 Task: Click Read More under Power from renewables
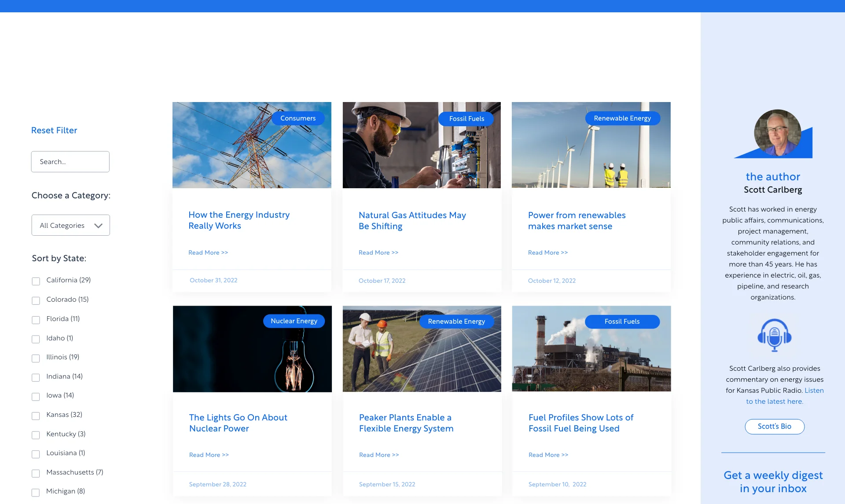[x=548, y=252]
